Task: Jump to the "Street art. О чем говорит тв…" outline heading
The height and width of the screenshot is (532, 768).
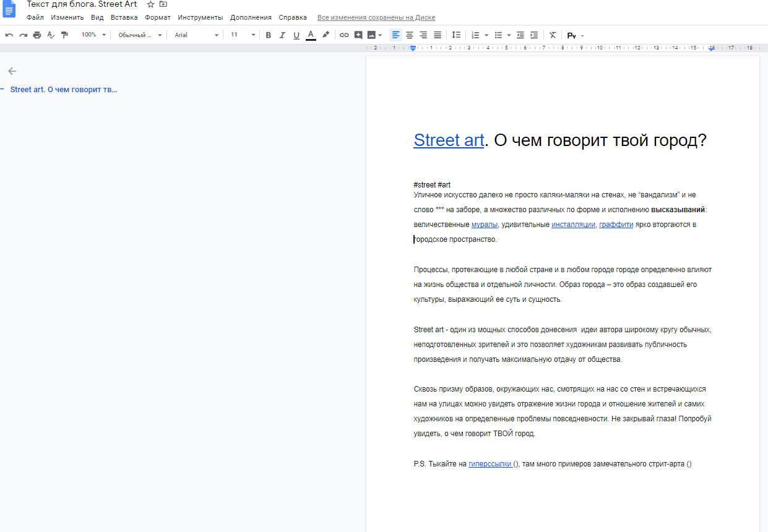Action: (64, 90)
